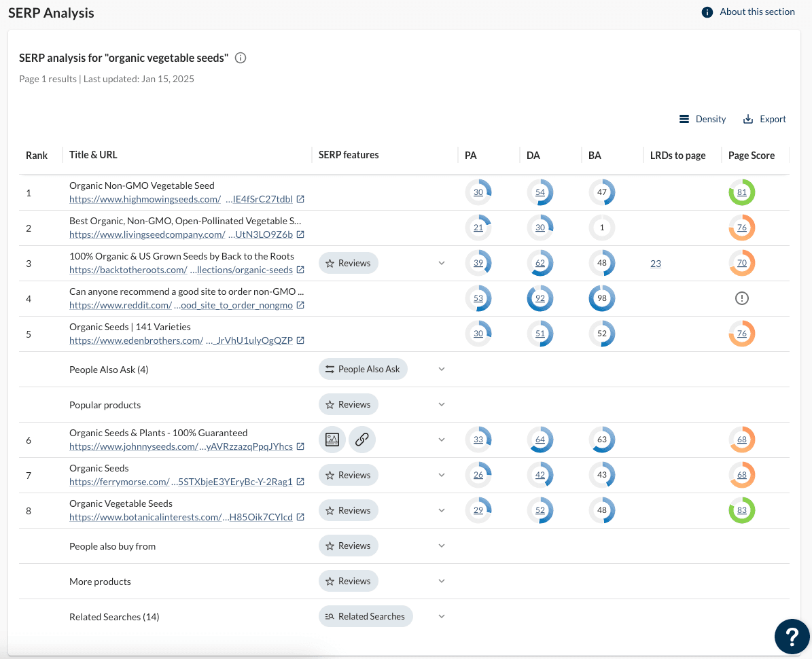The image size is (812, 659).
Task: Expand the Related Searches row chevron
Action: (x=442, y=616)
